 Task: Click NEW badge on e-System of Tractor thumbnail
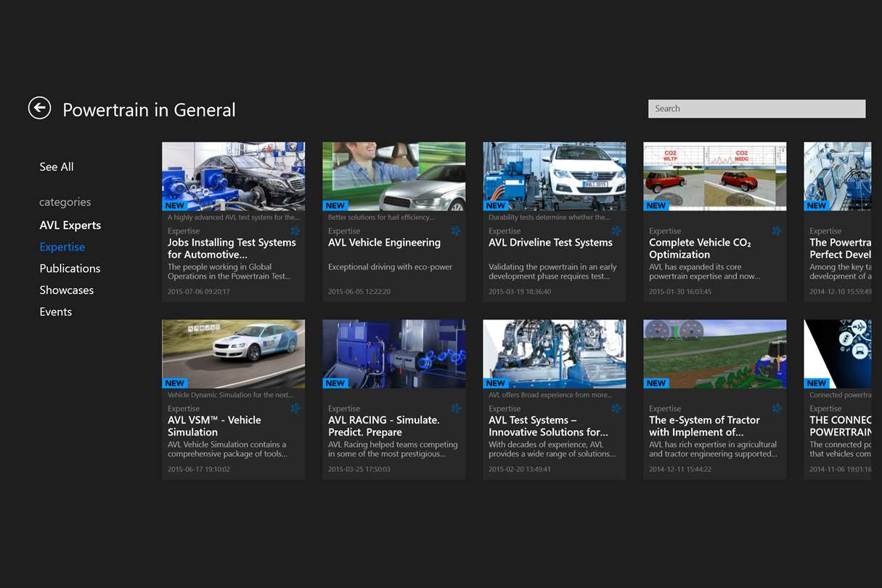pos(656,383)
